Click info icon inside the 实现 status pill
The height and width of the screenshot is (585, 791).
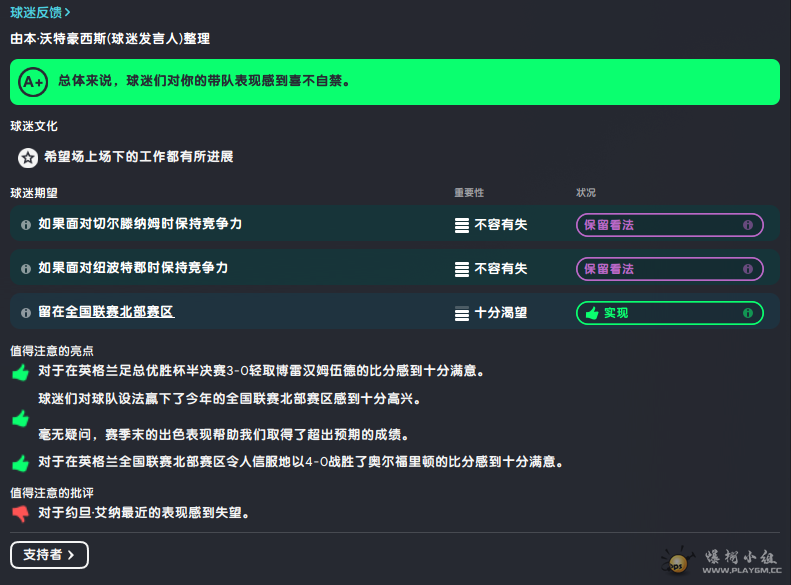748,313
